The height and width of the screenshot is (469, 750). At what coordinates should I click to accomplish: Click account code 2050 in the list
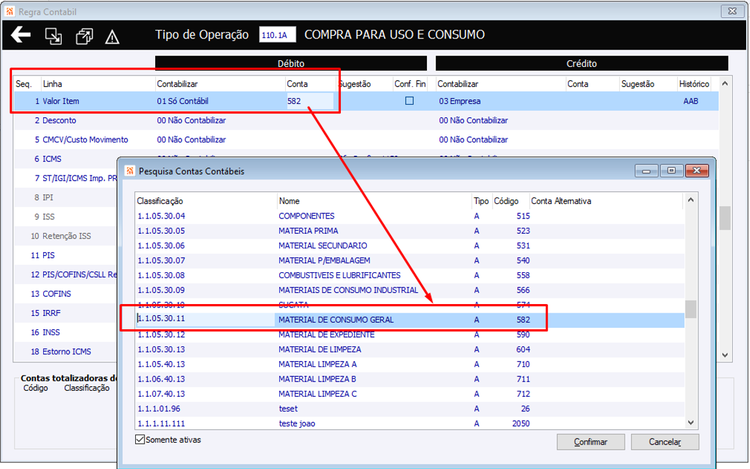coord(520,423)
